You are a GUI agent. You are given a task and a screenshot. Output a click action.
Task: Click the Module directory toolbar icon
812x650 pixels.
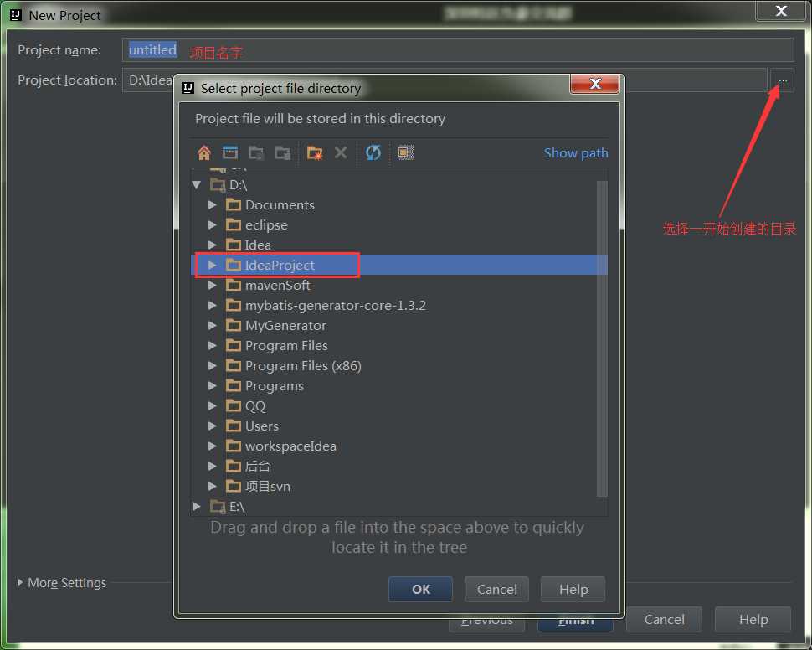point(282,153)
